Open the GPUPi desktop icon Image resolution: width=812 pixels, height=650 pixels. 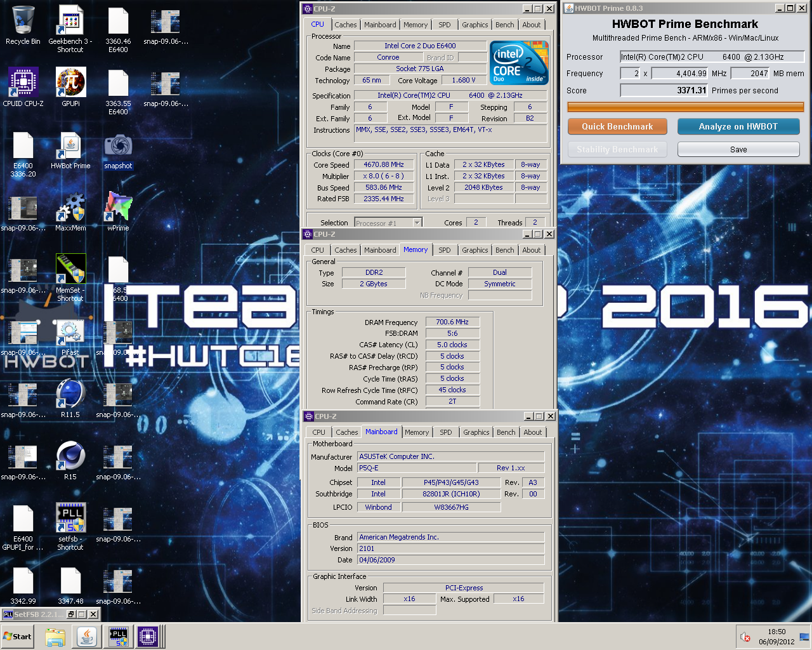pos(70,88)
